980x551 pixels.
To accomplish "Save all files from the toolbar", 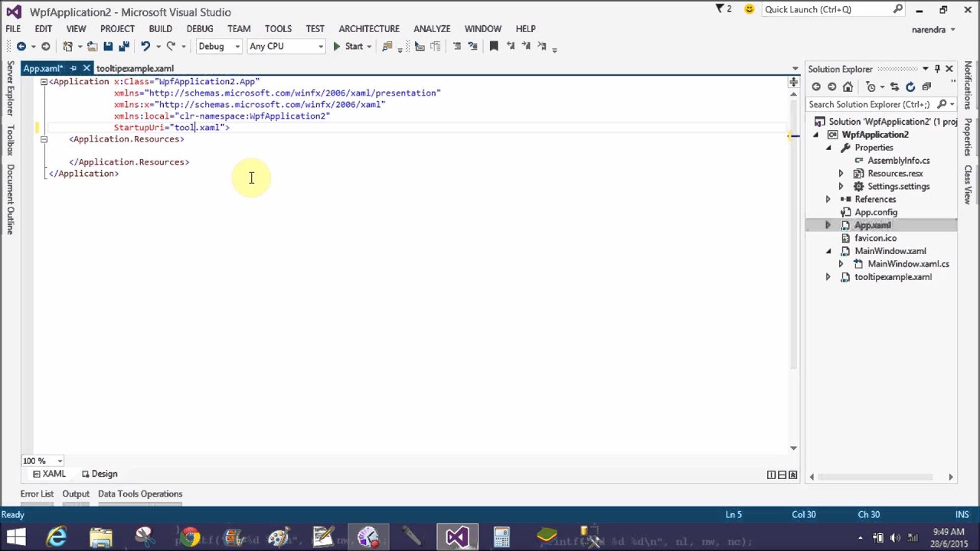I will 123,47.
